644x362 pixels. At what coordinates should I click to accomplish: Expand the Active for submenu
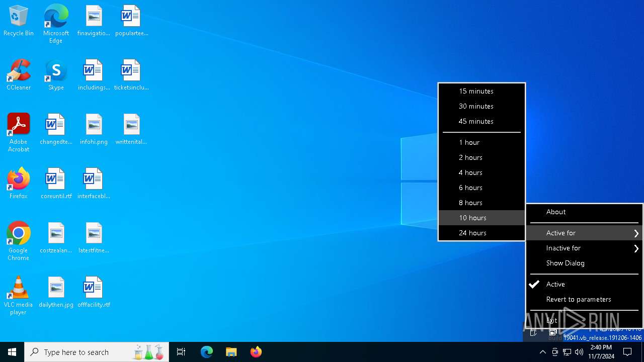pyautogui.click(x=584, y=233)
